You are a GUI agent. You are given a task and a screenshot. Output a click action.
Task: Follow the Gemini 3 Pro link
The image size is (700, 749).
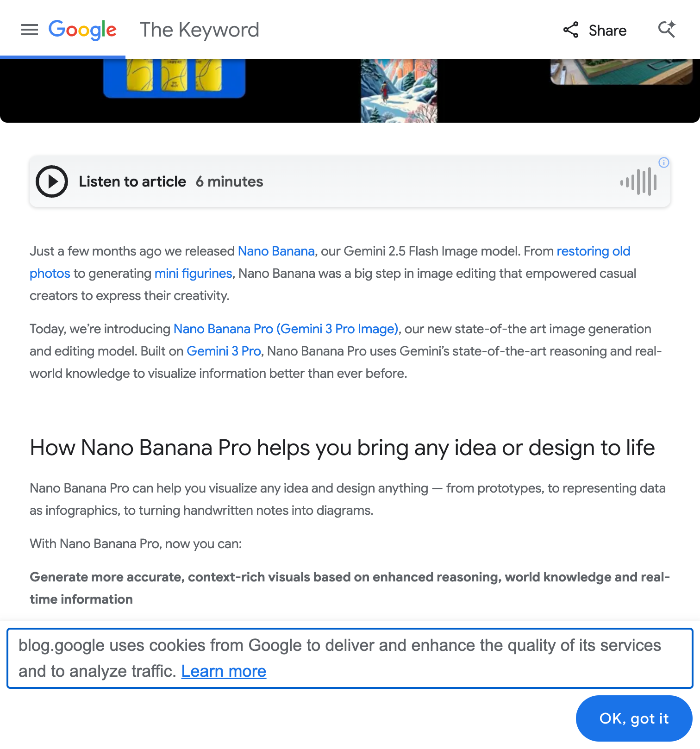[224, 351]
